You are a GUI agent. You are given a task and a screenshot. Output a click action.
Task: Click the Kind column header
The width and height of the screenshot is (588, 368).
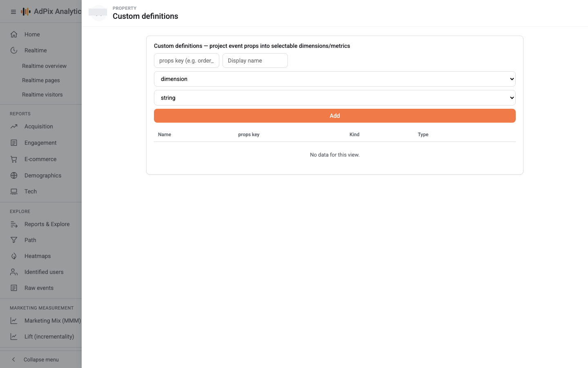[x=354, y=135]
